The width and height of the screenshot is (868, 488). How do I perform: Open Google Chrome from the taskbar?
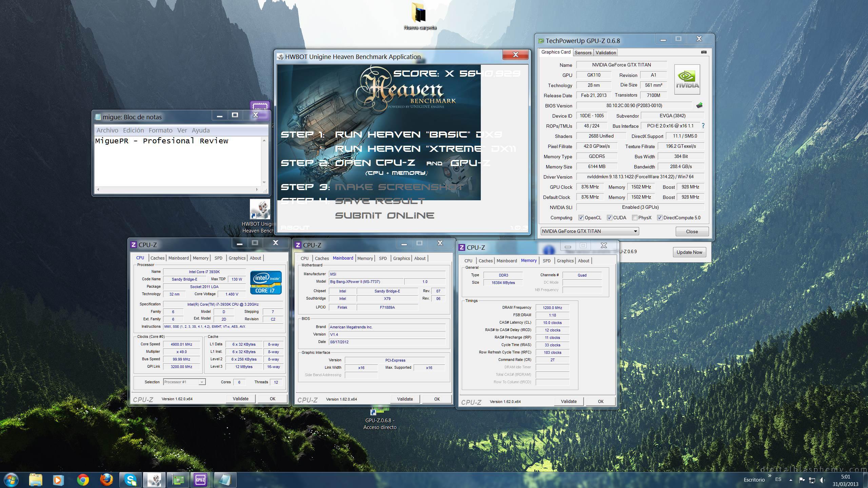(x=83, y=480)
